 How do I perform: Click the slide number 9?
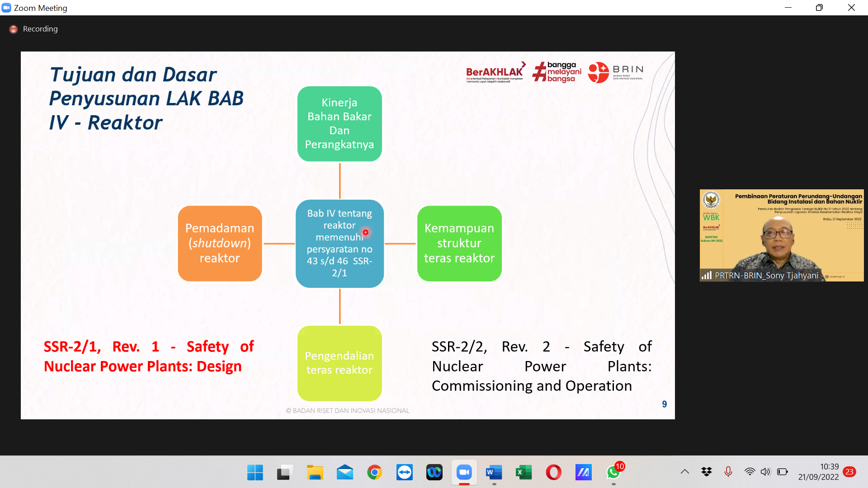click(x=664, y=404)
